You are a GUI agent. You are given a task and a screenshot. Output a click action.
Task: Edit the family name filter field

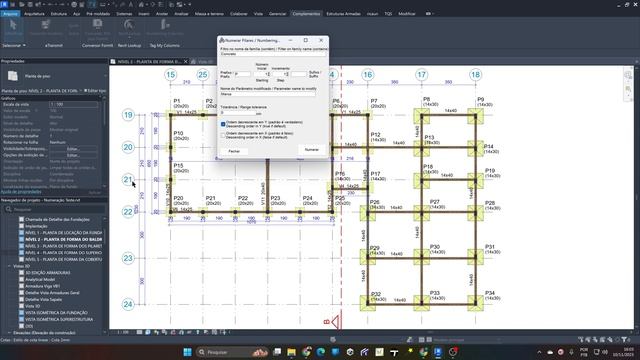(273, 54)
